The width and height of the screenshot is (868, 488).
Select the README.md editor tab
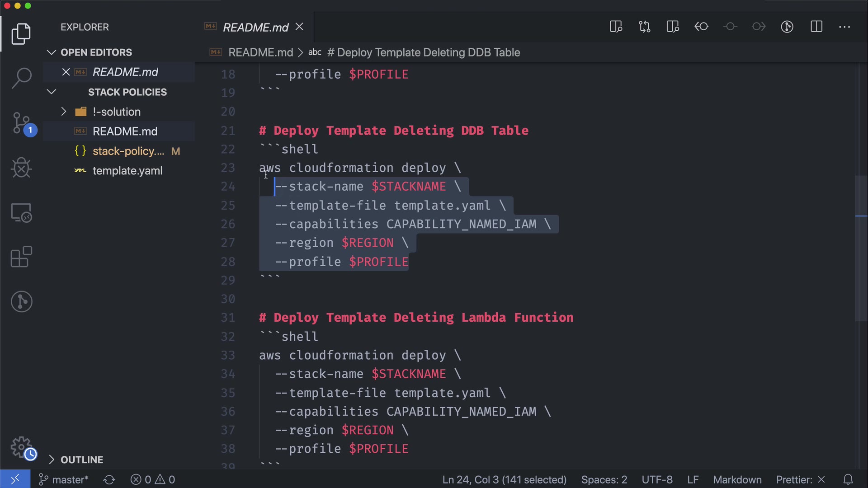[x=255, y=28]
